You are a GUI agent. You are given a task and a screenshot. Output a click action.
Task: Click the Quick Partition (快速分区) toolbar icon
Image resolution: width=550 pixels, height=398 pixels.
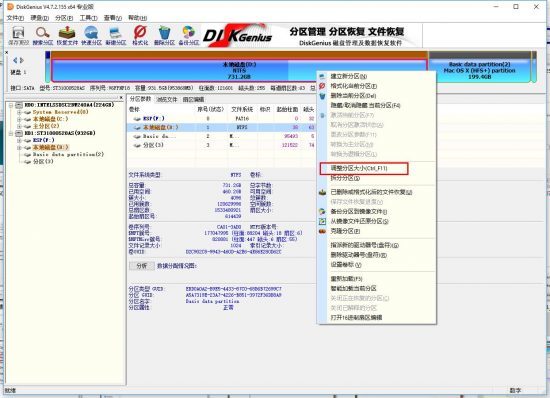(91, 36)
